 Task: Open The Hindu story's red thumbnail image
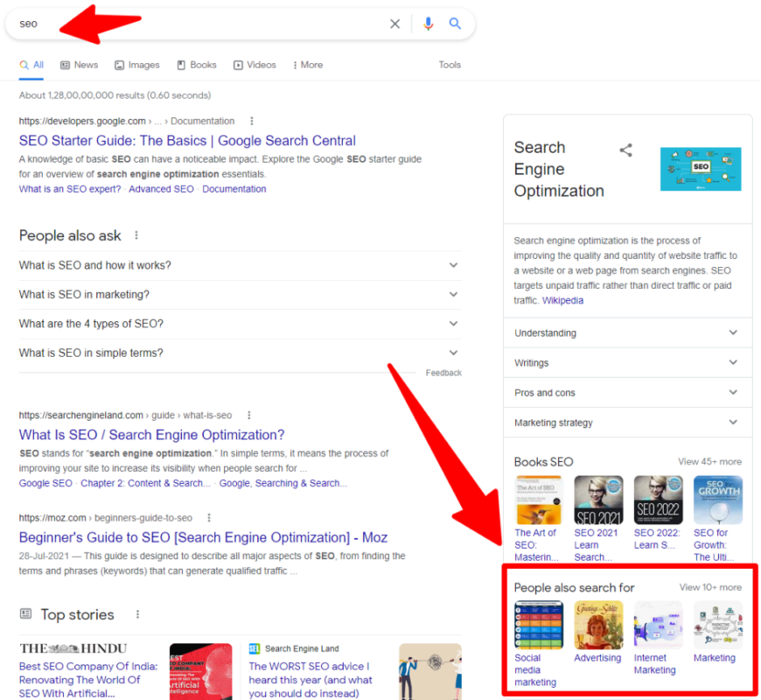pos(201,672)
